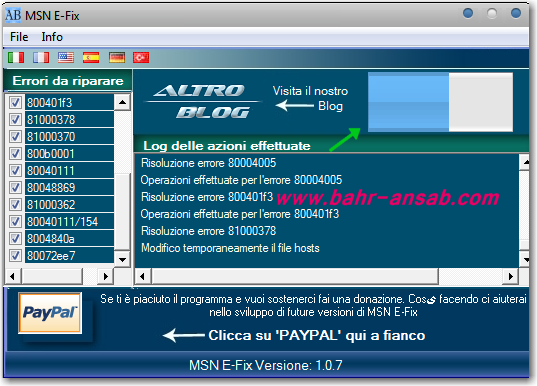This screenshot has height=386, width=537.
Task: Click 'MSN E-Fix Versione: 1.0.7' status text
Action: click(x=266, y=365)
